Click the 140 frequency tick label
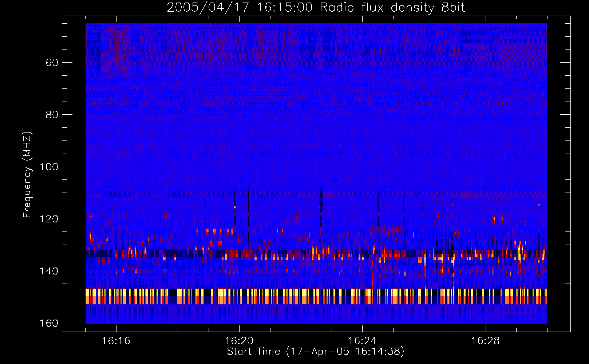Image resolution: width=589 pixels, height=364 pixels. coord(49,271)
